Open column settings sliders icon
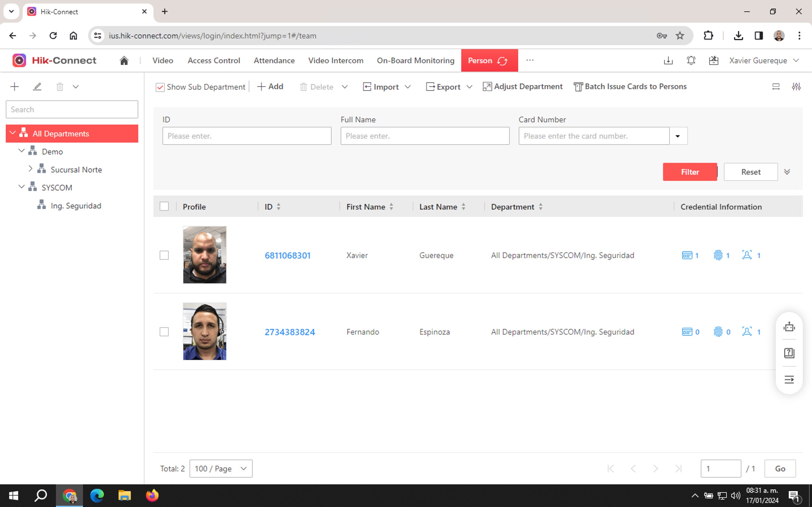 pyautogui.click(x=796, y=87)
